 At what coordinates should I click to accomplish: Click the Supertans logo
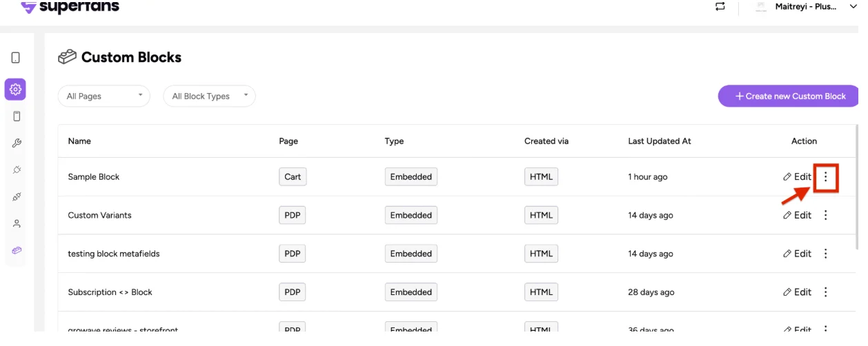70,7
